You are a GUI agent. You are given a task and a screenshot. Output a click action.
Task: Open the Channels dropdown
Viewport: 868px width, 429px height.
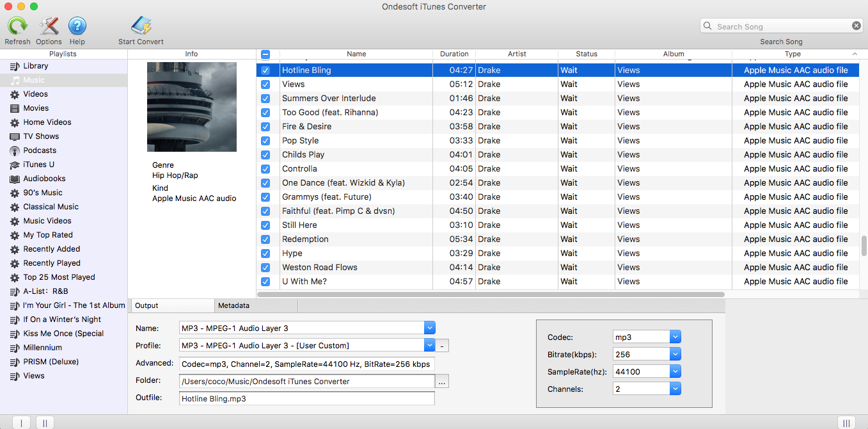click(675, 389)
